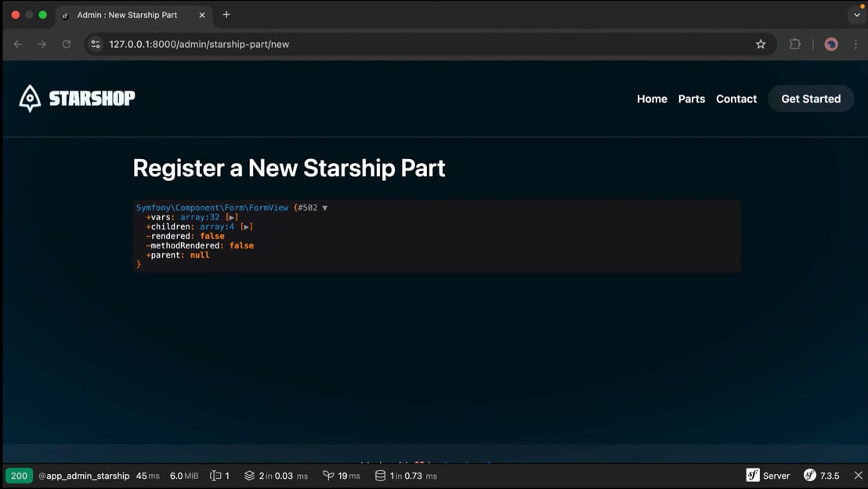Click the '2 in 0.03 ms' cache stat
The width and height of the screenshot is (868, 489).
(x=284, y=476)
